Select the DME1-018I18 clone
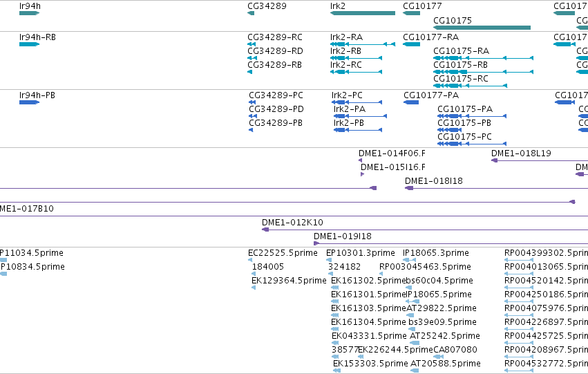 coord(497,188)
